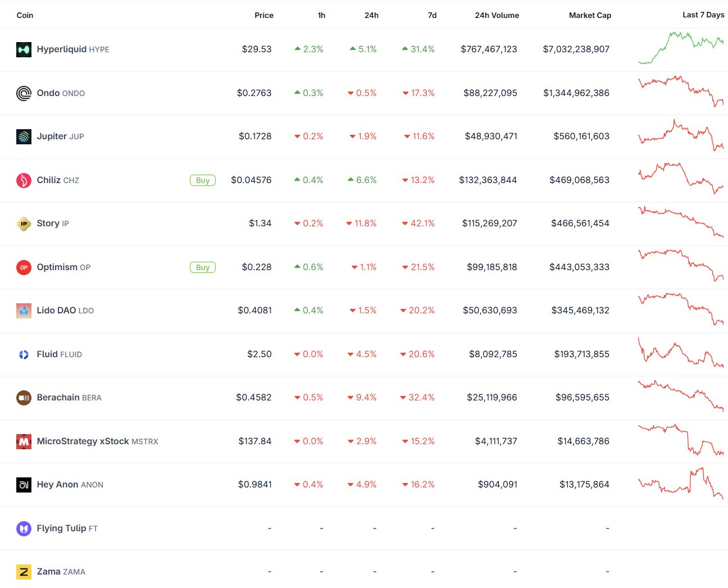The image size is (728, 588).
Task: Sort the table by Price column
Action: coord(263,15)
